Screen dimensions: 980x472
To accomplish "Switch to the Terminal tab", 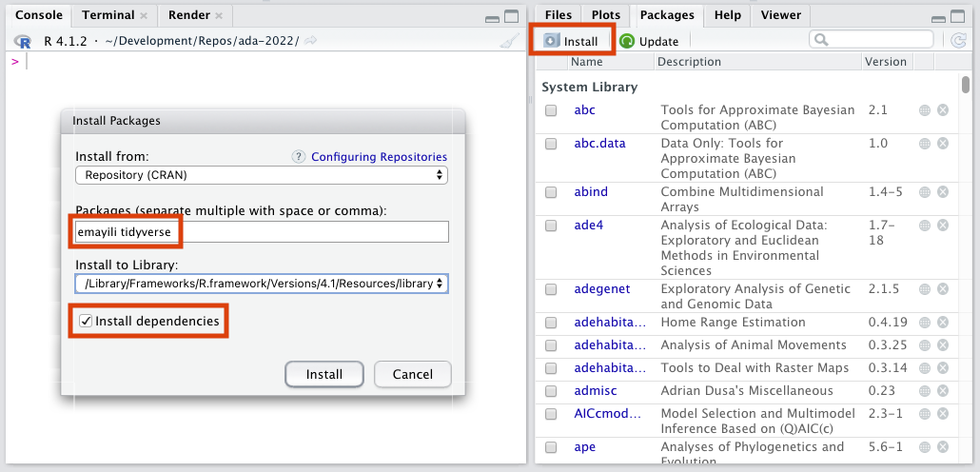I will point(108,15).
